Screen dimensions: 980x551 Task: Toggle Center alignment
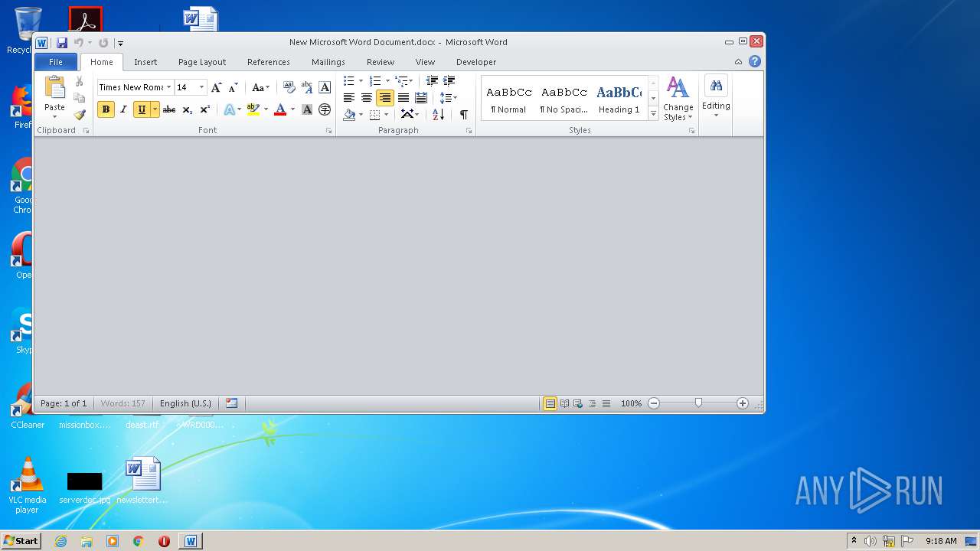click(367, 98)
